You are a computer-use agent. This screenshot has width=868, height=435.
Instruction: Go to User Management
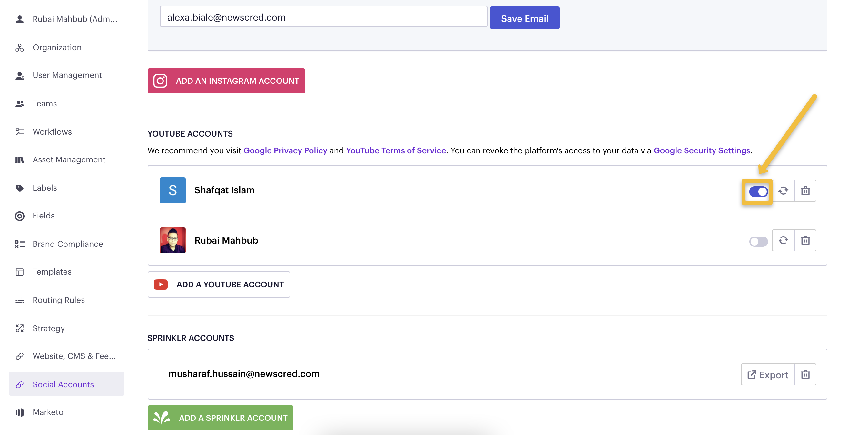(x=67, y=75)
